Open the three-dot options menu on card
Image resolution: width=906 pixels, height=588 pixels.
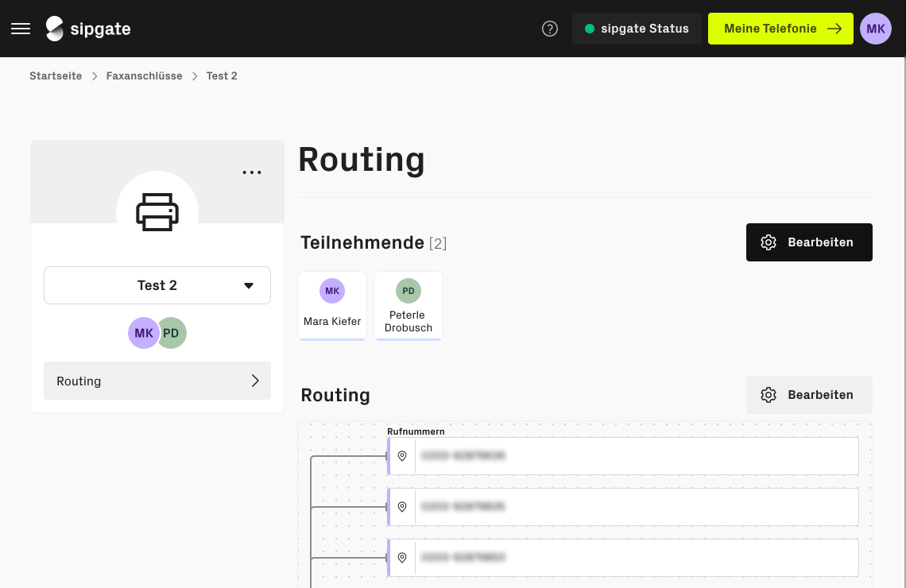click(252, 172)
